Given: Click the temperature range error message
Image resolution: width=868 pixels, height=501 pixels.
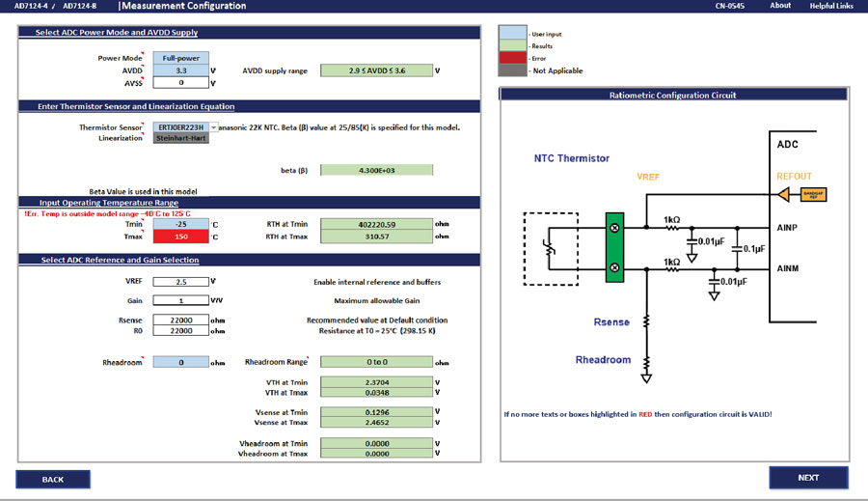Looking at the screenshot, I should tap(107, 213).
